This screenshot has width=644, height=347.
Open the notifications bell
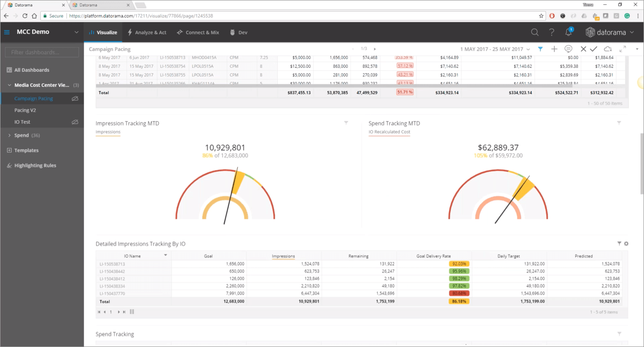(569, 33)
